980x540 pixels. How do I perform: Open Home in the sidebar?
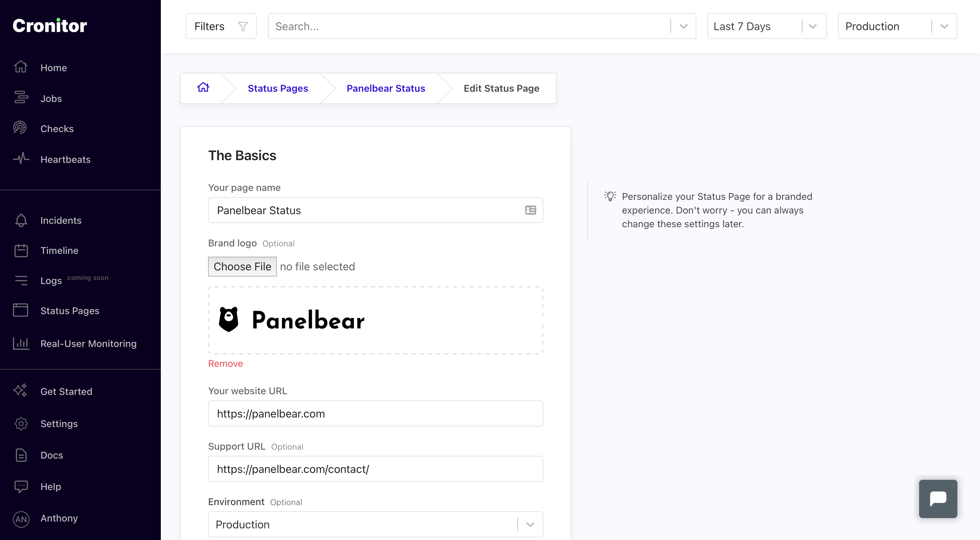point(54,68)
